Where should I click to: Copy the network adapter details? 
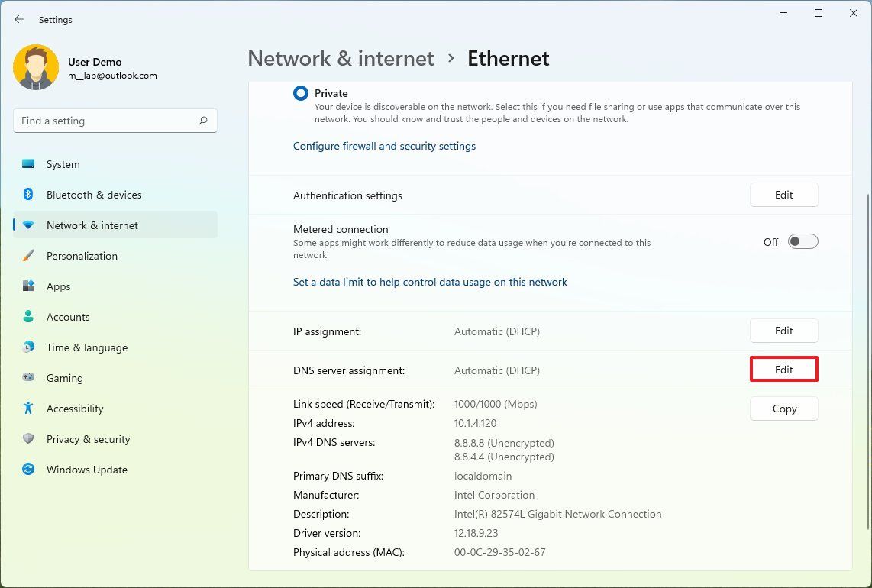pyautogui.click(x=783, y=409)
